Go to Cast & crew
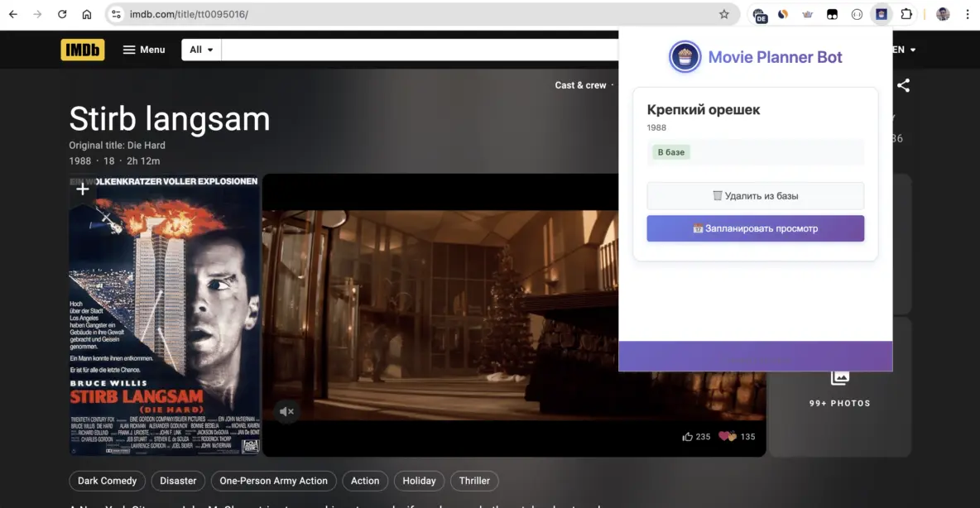980x508 pixels. 580,85
